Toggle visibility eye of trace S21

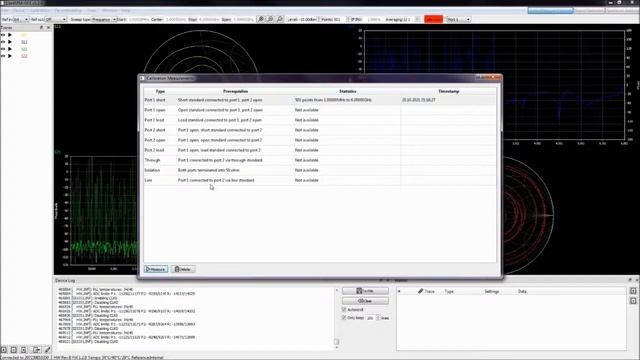coord(3,49)
